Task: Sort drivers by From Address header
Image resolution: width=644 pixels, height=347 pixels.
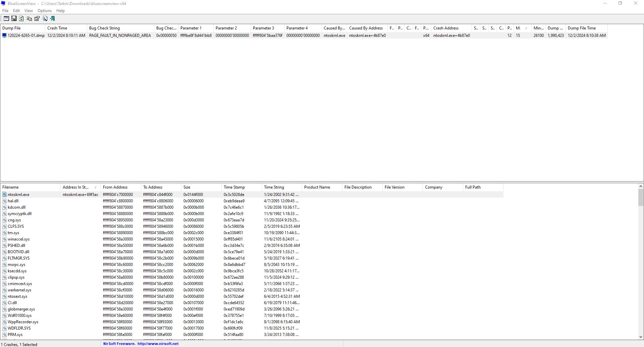Action: pyautogui.click(x=121, y=187)
